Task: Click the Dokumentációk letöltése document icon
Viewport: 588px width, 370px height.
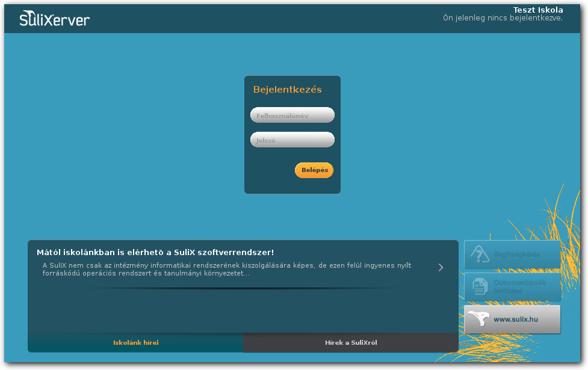Action: 480,287
